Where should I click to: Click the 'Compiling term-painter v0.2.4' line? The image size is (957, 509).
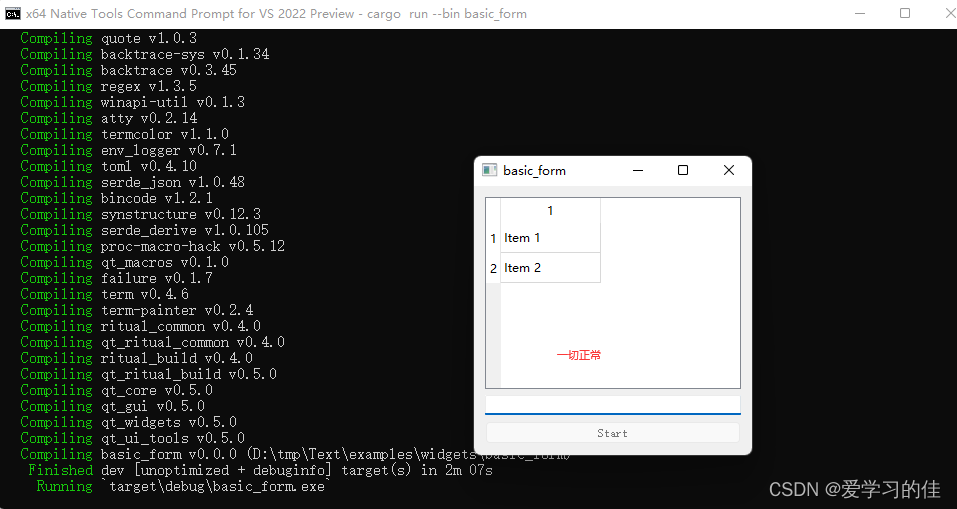tap(137, 310)
